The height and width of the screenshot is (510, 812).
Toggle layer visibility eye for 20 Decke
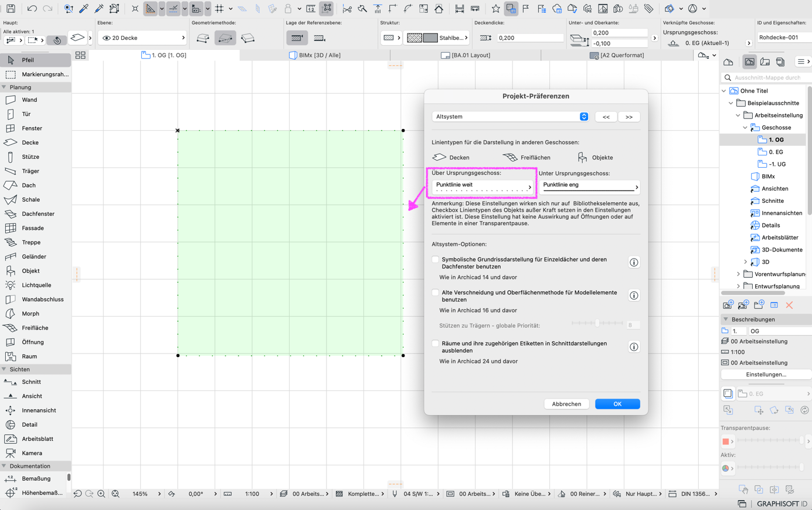click(106, 38)
